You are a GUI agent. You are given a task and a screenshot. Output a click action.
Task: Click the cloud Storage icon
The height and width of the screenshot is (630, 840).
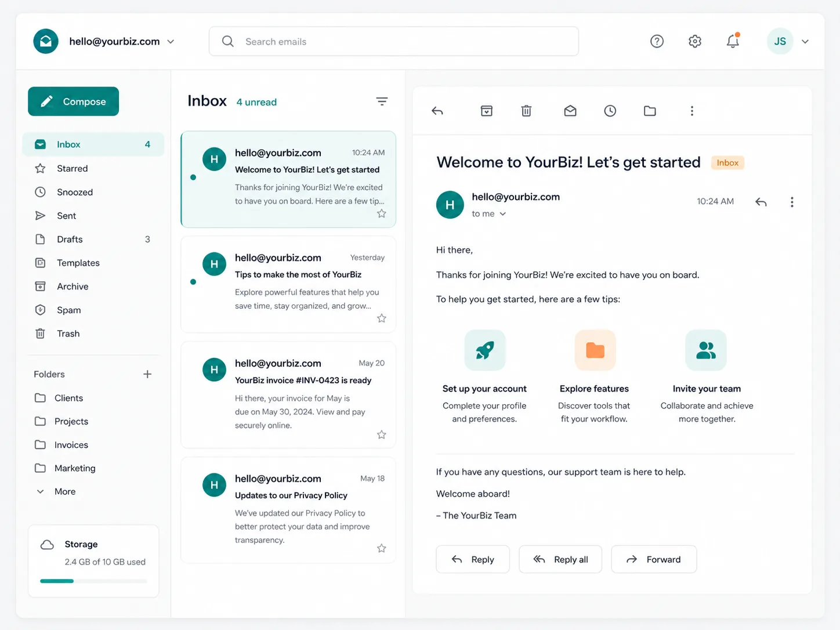tap(47, 545)
